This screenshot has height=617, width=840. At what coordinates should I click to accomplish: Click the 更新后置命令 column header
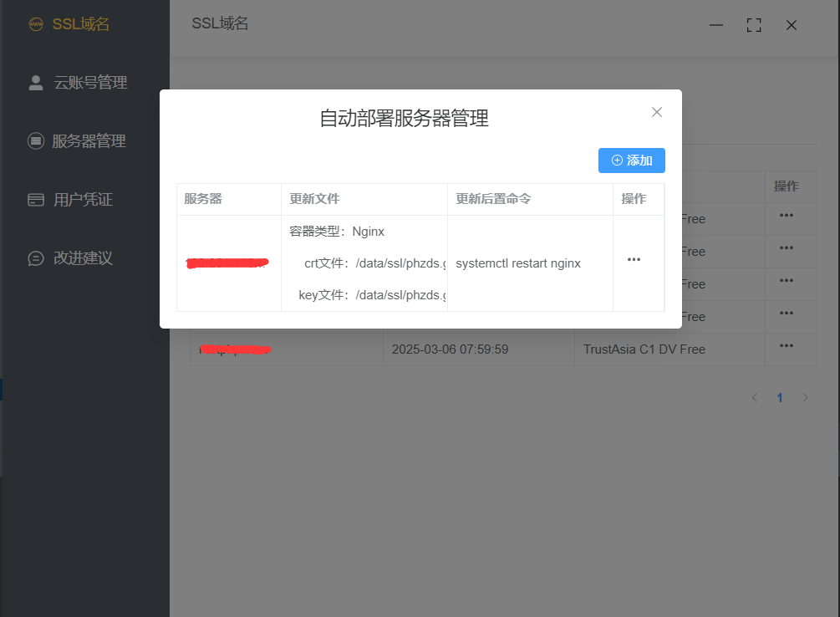click(493, 199)
